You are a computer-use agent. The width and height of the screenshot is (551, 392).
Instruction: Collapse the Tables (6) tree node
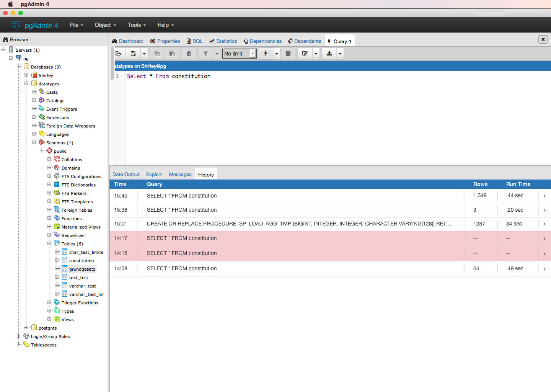(49, 243)
